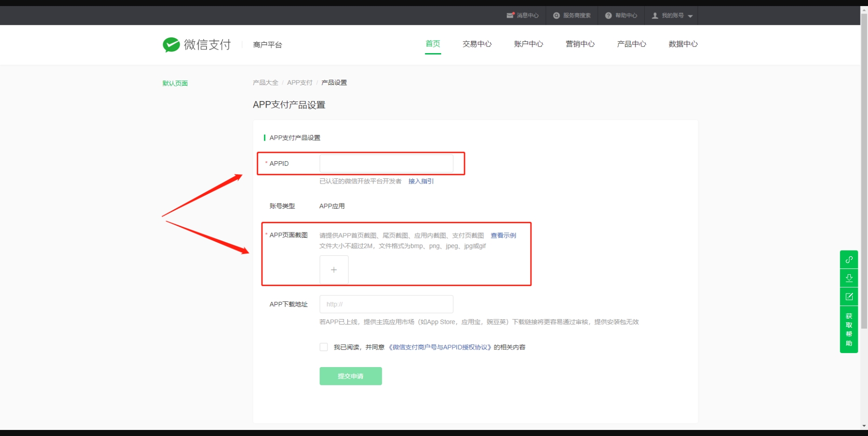Click the download icon in floating sidebar
868x436 pixels.
[x=849, y=278]
